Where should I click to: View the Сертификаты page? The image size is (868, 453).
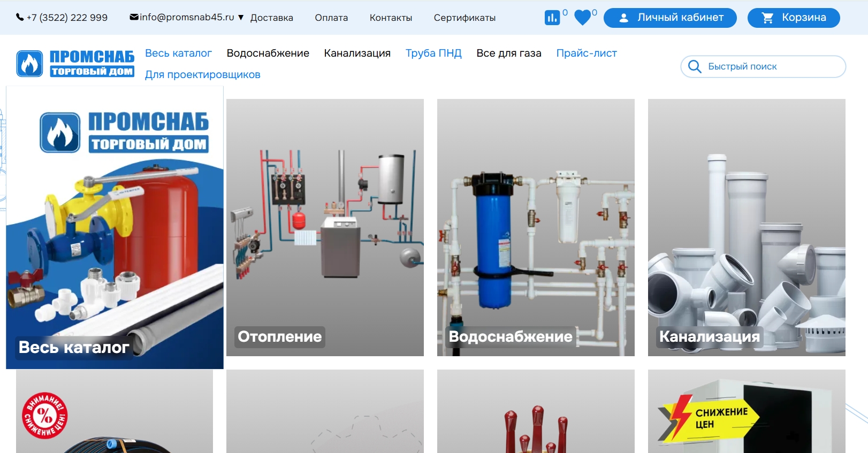click(465, 18)
